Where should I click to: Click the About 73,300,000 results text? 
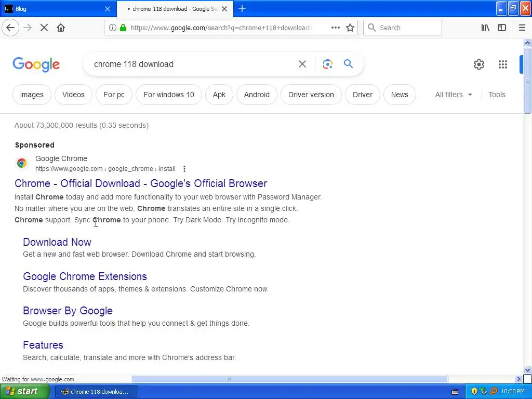tap(82, 125)
